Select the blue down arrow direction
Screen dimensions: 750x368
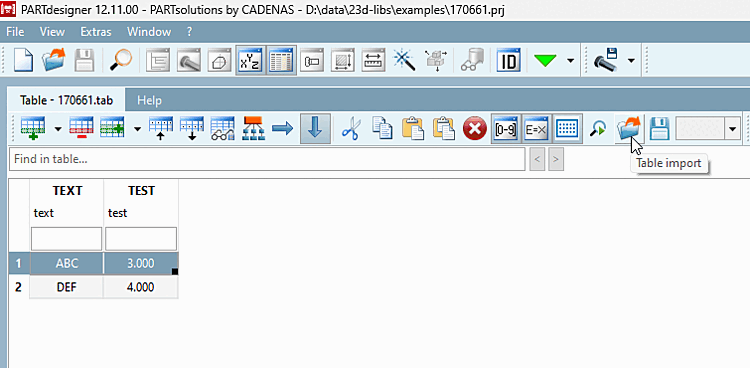click(x=314, y=129)
